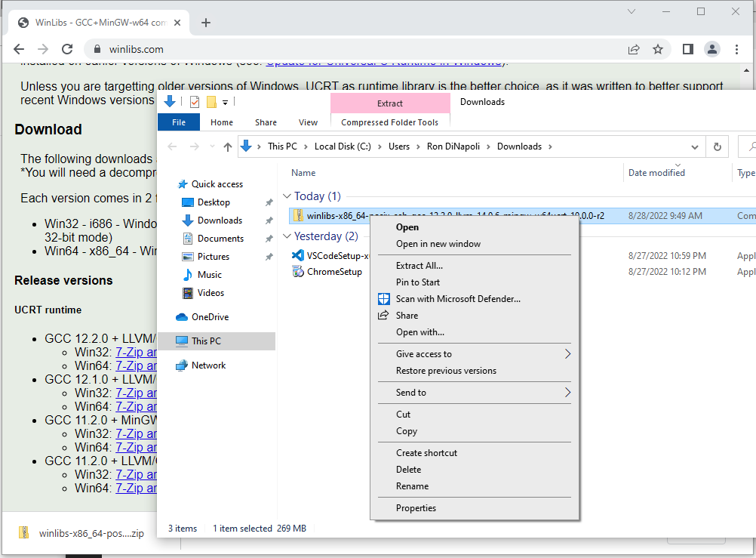Collapse the Yesterday (2) group
This screenshot has width=756, height=558.
(287, 236)
